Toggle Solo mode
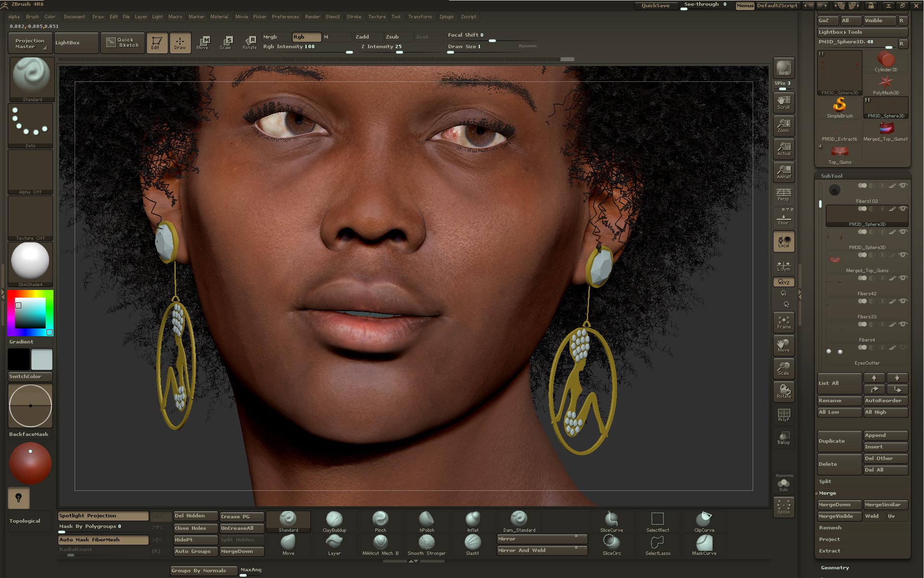 pyautogui.click(x=783, y=484)
